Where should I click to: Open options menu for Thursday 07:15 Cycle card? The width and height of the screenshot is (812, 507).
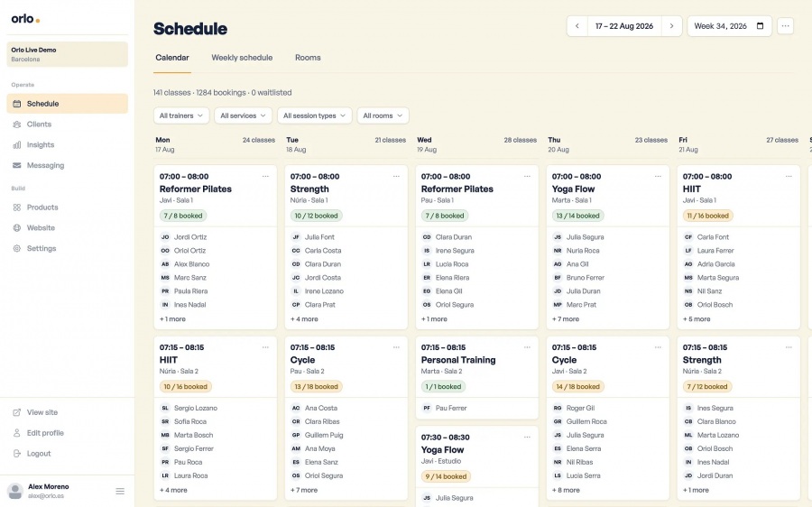(x=658, y=347)
